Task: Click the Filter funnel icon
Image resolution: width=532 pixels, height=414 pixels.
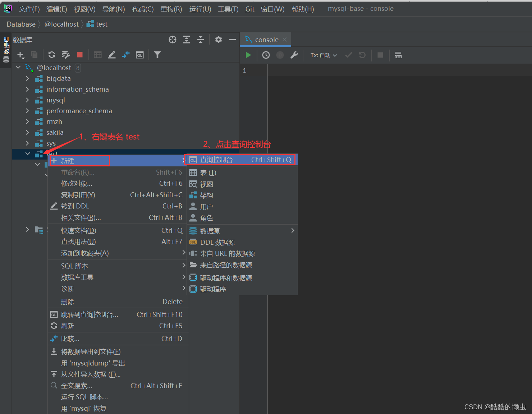Action: tap(157, 55)
